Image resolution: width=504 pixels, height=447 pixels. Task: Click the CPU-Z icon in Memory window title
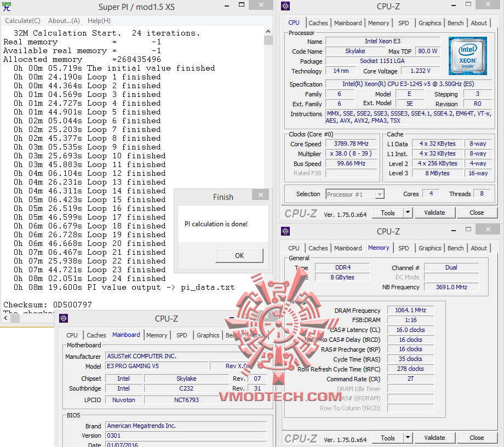[x=285, y=231]
